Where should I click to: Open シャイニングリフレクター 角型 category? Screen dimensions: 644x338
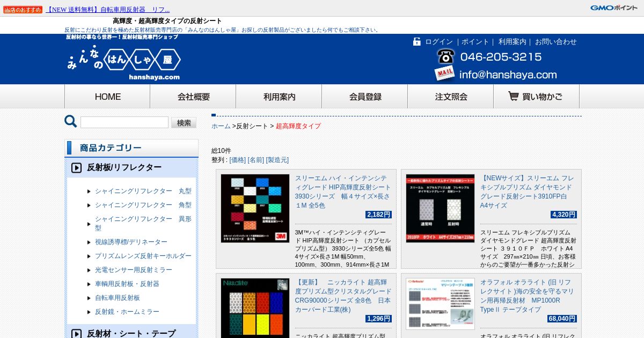(x=143, y=205)
